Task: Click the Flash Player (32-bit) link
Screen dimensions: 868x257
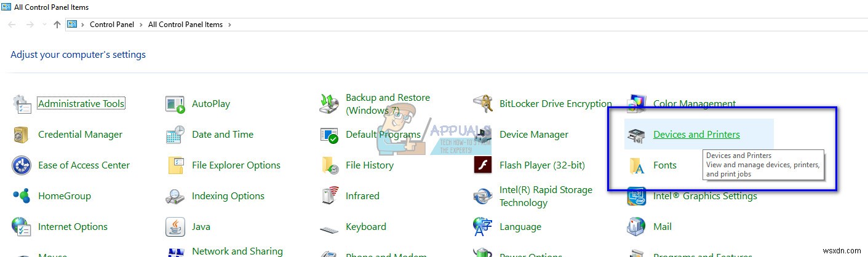Action: (542, 165)
